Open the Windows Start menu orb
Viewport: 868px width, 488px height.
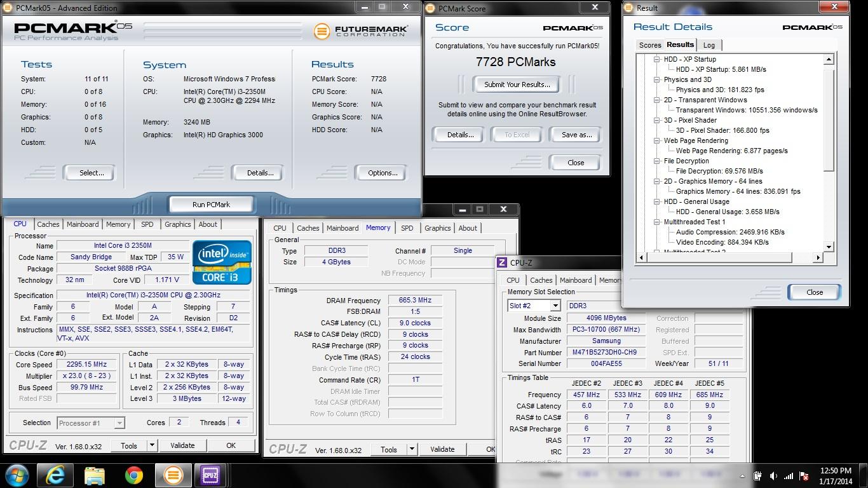point(17,475)
